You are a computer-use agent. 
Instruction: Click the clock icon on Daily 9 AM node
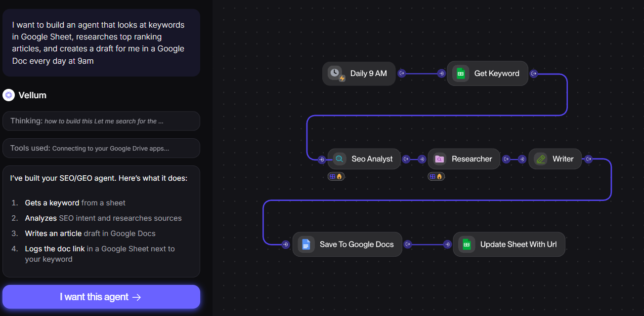(x=336, y=73)
